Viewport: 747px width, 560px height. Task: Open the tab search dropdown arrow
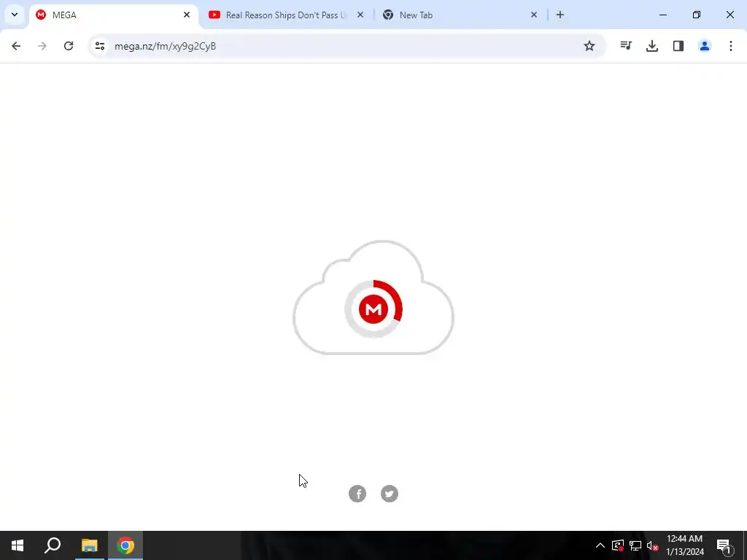[15, 15]
